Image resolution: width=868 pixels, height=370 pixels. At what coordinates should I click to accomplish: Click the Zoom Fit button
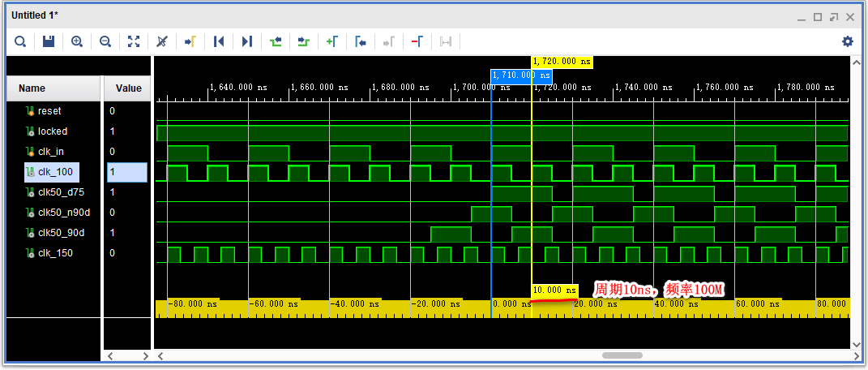tap(134, 41)
